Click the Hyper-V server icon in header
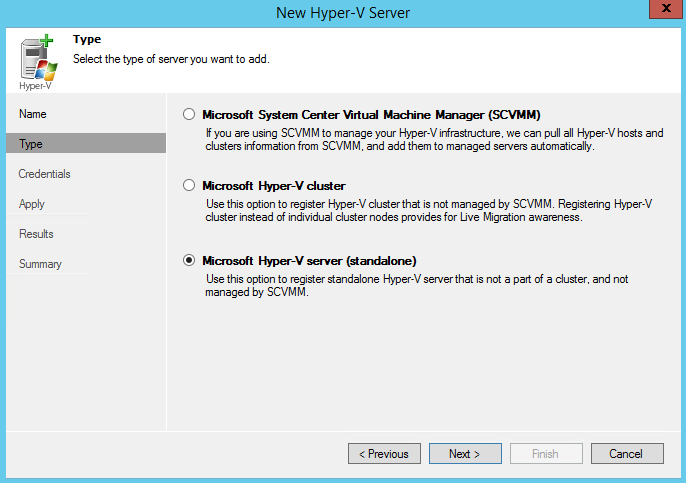This screenshot has width=686, height=483. pyautogui.click(x=38, y=62)
